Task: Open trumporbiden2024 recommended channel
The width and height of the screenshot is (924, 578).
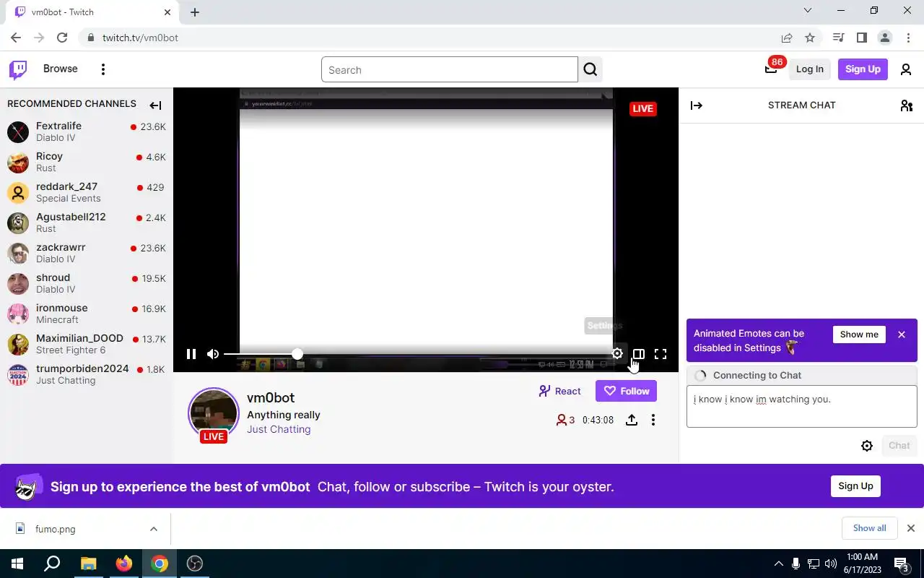Action: tap(87, 374)
